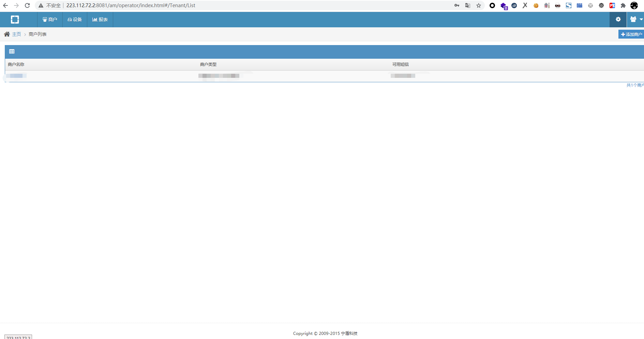Viewport: 644px width, 339px height.
Task: Click the app logo in the top bar
Action: tap(15, 19)
